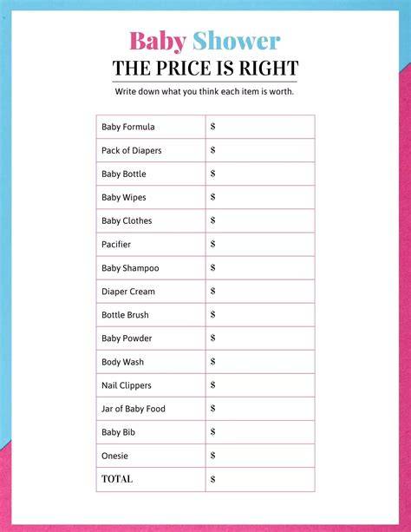Image resolution: width=411 pixels, height=532 pixels.
Task: Select the Body Wash label
Action: [x=123, y=362]
